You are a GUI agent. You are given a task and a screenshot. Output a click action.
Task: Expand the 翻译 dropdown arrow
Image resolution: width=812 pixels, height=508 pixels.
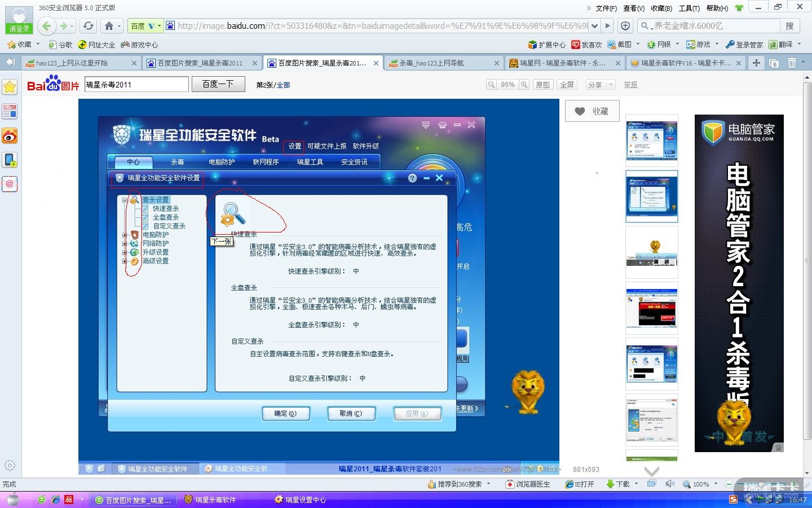[799, 44]
